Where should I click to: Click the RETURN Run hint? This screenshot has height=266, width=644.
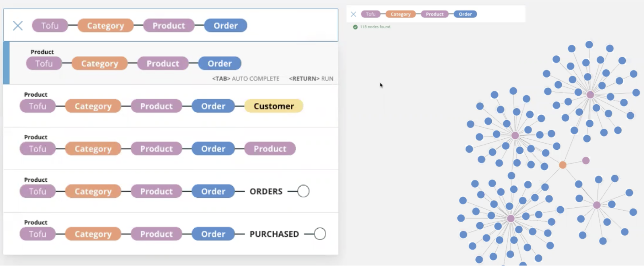pyautogui.click(x=311, y=79)
